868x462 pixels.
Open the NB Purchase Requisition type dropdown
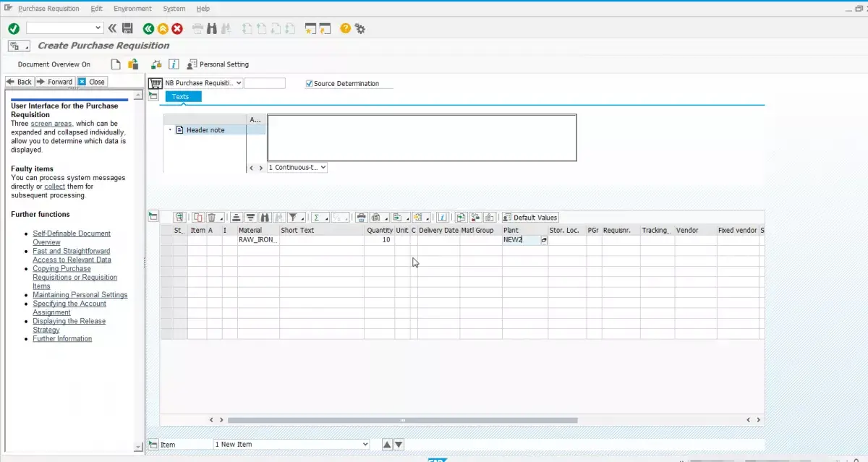(239, 83)
